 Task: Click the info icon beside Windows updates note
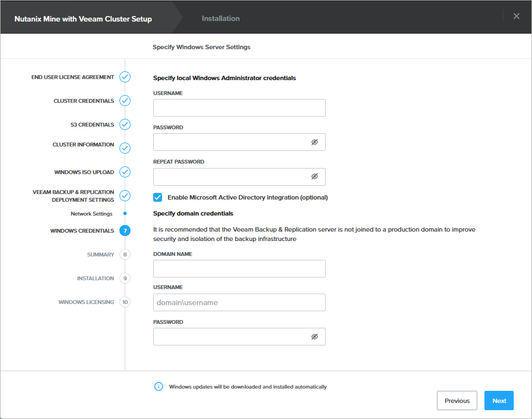[x=159, y=386]
